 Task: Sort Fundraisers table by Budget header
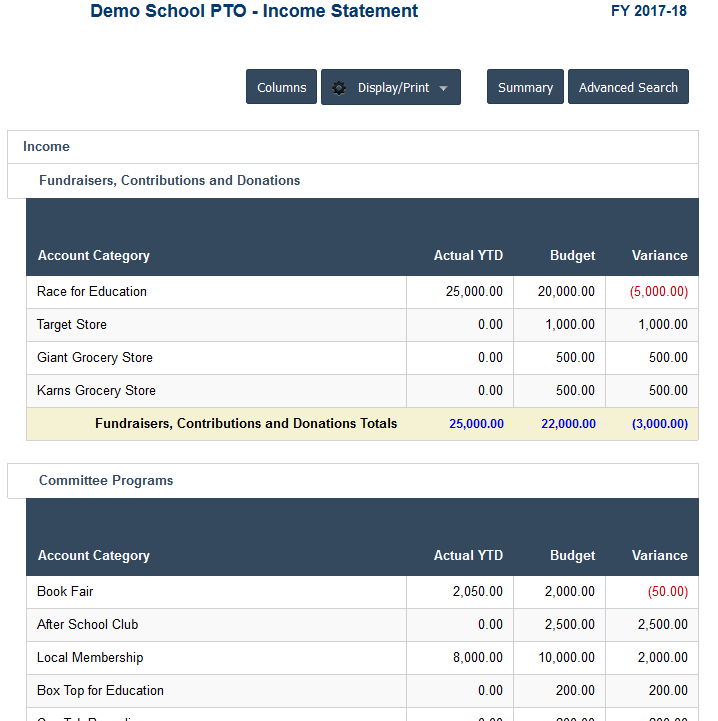point(573,256)
